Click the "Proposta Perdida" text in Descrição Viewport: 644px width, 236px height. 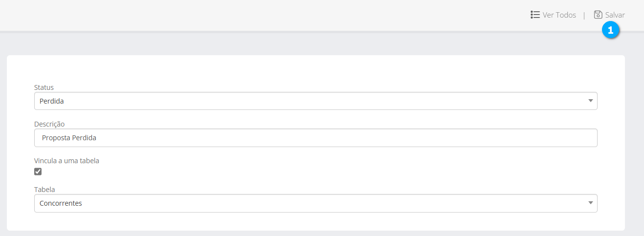(69, 138)
